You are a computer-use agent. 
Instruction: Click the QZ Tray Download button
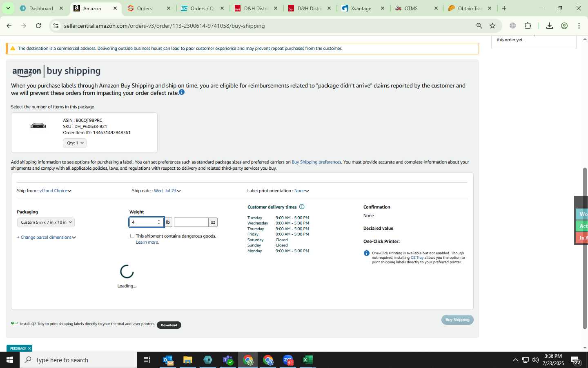[169, 325]
